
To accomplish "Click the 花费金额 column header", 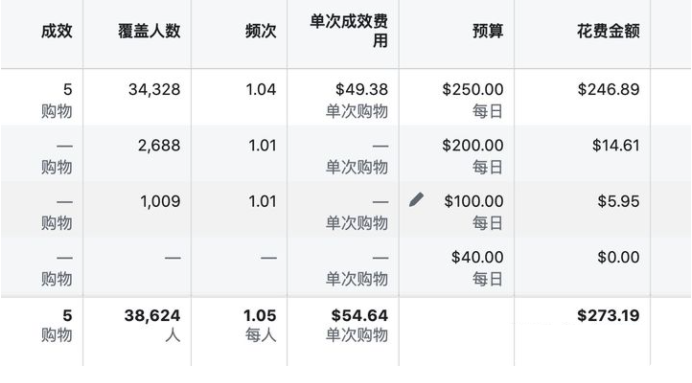I will [x=608, y=31].
